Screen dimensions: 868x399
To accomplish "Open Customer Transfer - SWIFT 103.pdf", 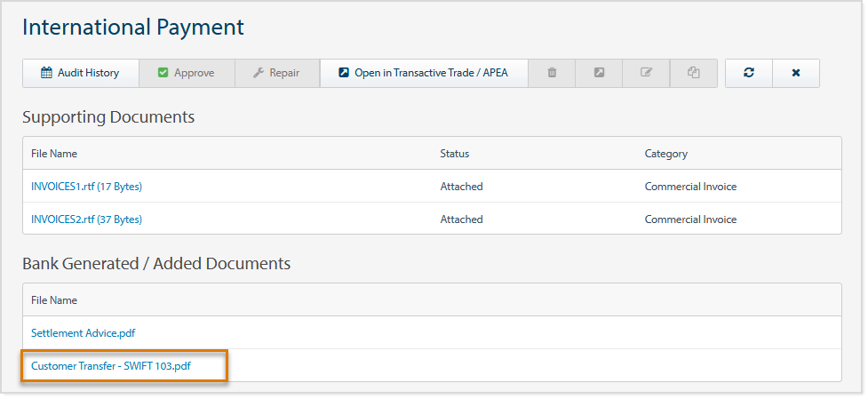I will tap(111, 365).
